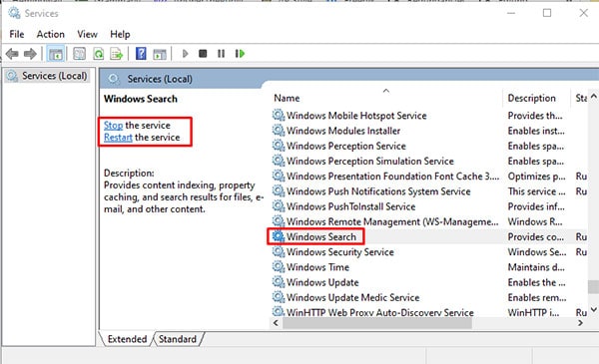Click the horizontal scrollbar thumb

(377, 323)
